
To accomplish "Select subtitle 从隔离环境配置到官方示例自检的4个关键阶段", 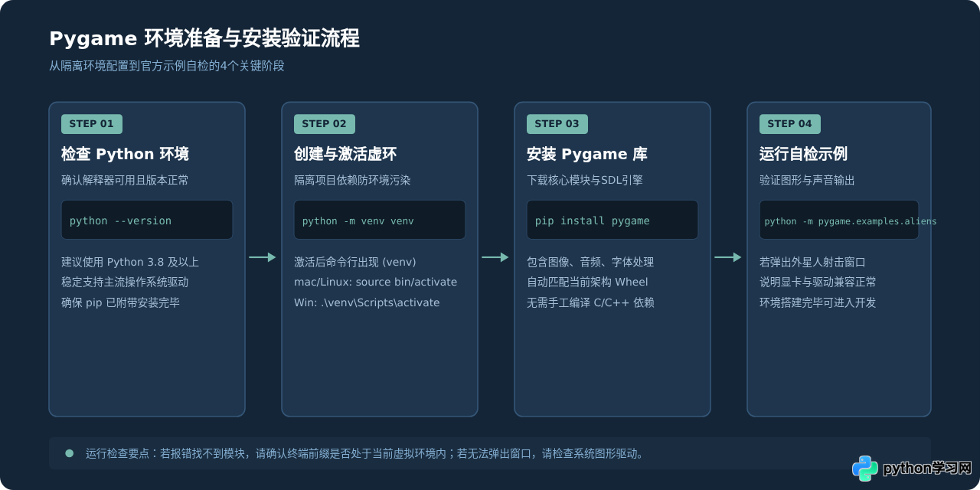I will point(167,66).
